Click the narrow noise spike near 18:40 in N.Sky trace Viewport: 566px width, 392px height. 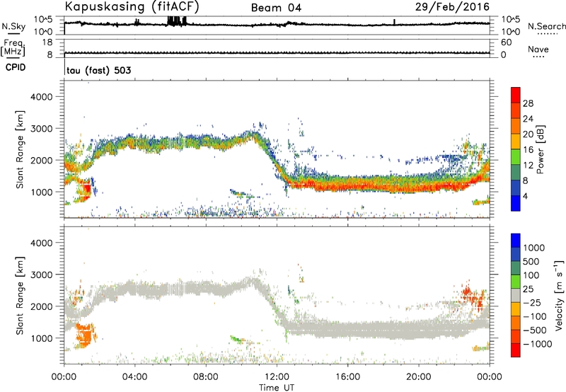[394, 22]
